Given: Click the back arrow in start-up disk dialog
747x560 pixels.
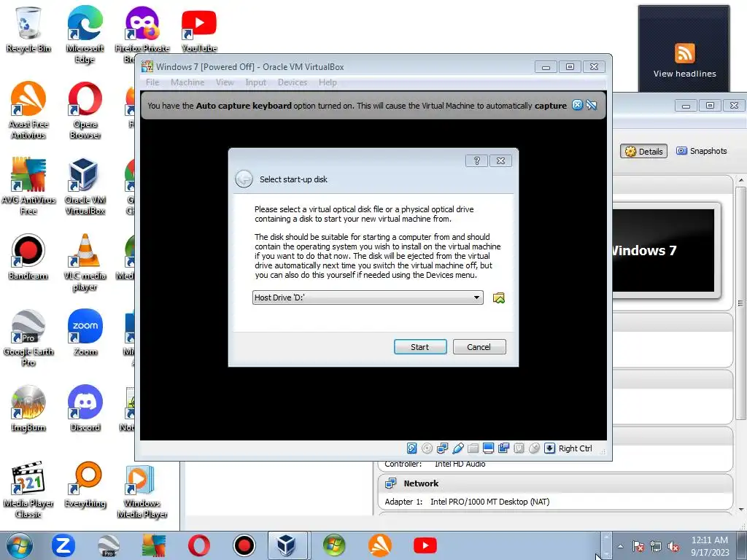Looking at the screenshot, I should pyautogui.click(x=244, y=179).
